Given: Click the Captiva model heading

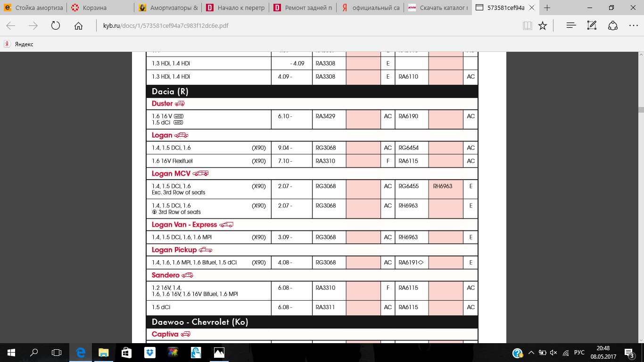Looking at the screenshot, I should pyautogui.click(x=165, y=334).
